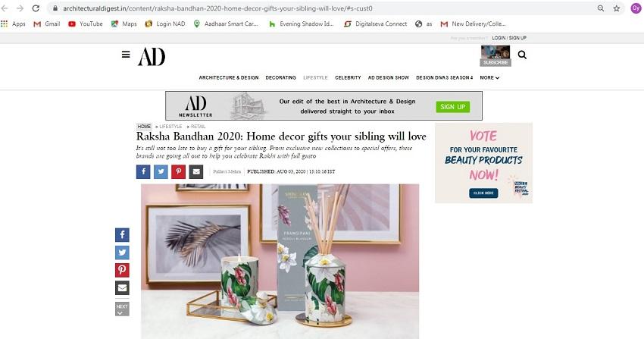
Task: Click the NEXT chevron button in the sidebar
Action: [122, 309]
